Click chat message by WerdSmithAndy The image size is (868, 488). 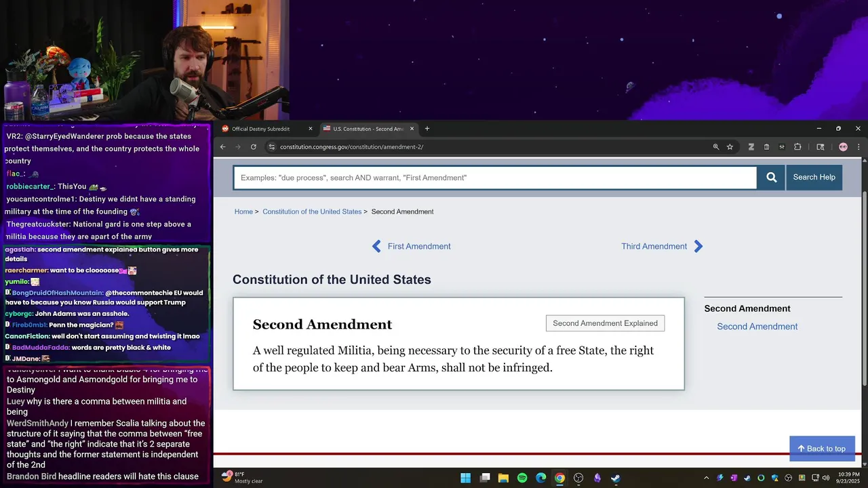(106, 444)
